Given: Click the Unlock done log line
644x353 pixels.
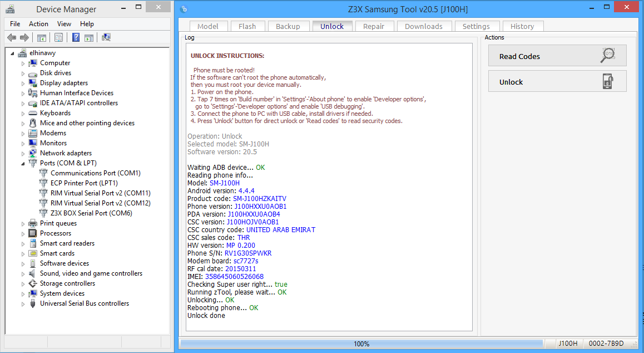Looking at the screenshot, I should (x=206, y=316).
